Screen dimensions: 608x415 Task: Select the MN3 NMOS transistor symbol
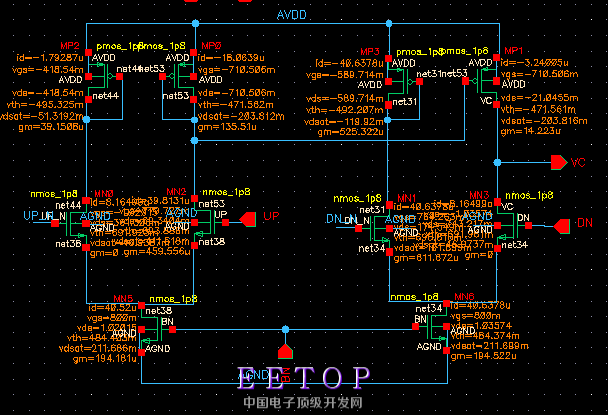pos(513,225)
